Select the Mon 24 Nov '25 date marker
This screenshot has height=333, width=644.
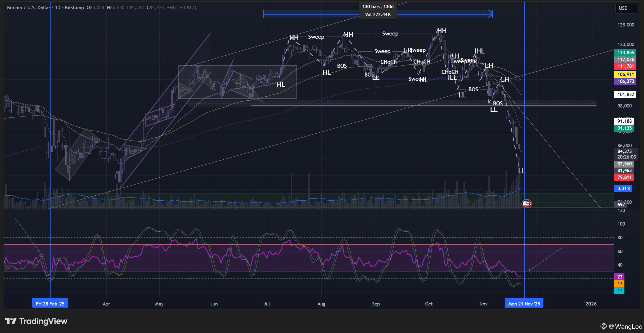(x=524, y=304)
